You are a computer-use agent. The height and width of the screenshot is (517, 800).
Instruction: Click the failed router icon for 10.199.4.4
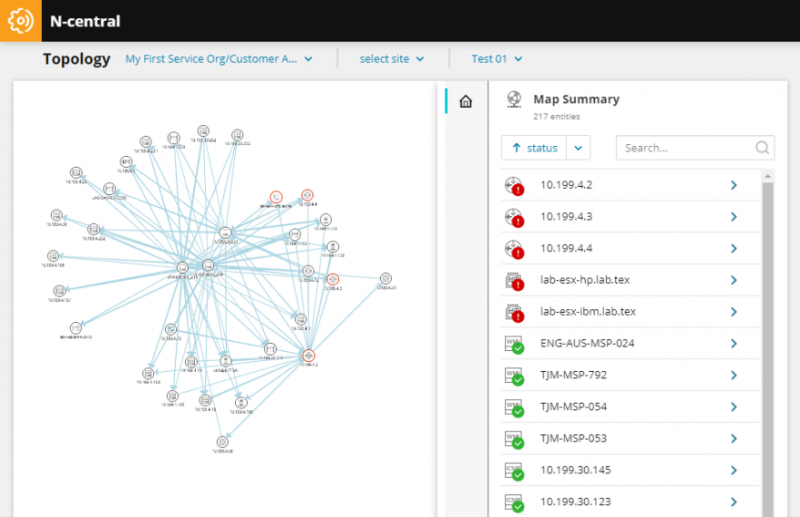(514, 249)
